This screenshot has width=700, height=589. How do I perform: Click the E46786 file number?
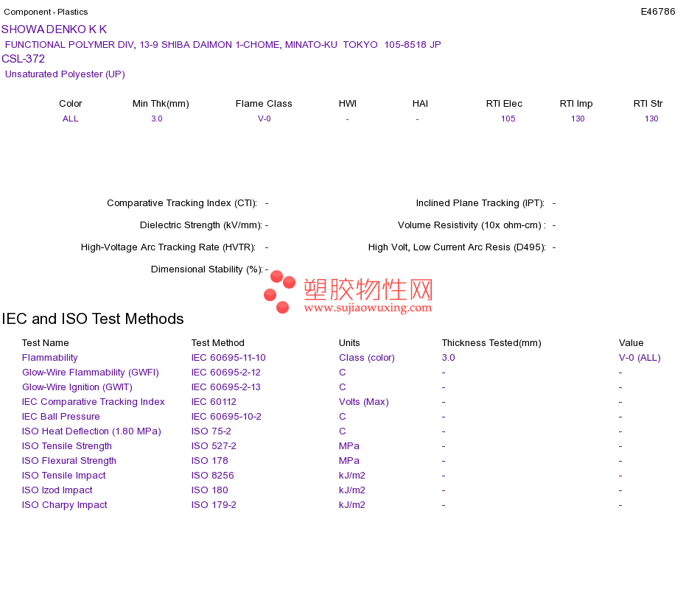tap(657, 12)
